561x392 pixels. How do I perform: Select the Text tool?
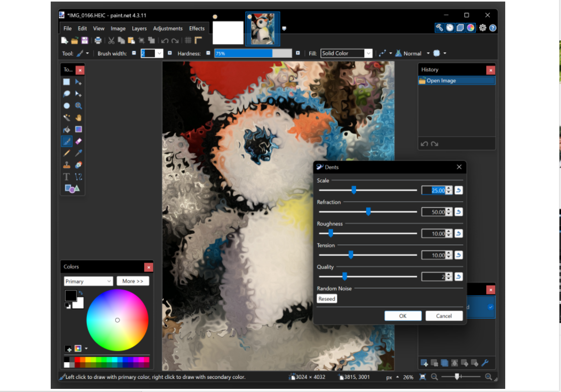click(66, 176)
